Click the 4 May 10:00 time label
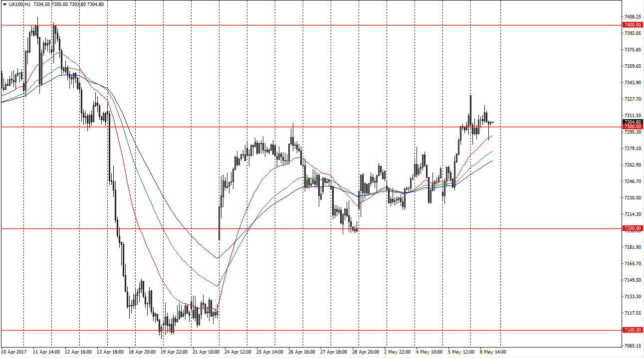The width and height of the screenshot is (644, 358). (429, 352)
